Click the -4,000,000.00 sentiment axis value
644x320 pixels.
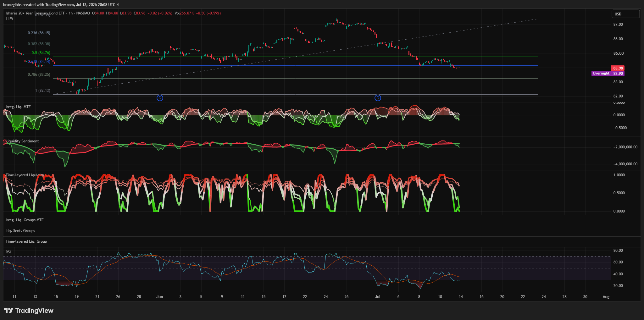point(625,164)
